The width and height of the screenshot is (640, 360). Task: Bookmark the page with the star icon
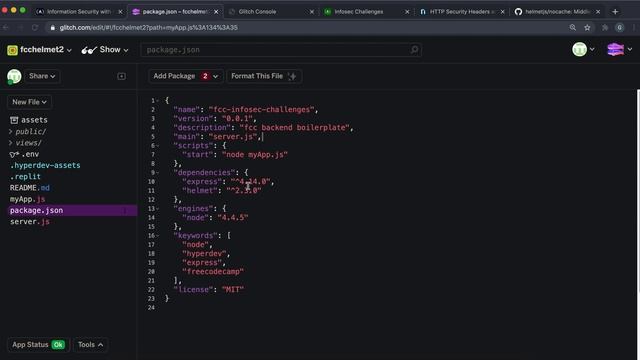587,27
